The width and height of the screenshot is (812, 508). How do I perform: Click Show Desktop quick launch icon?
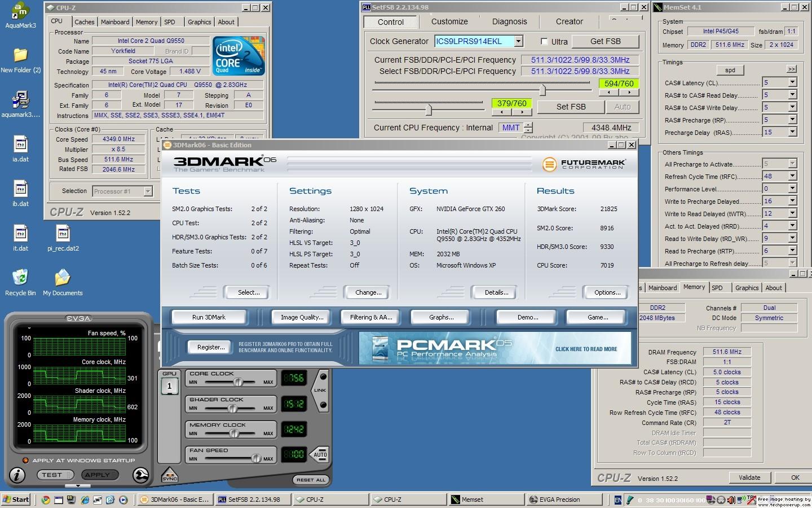click(x=59, y=500)
